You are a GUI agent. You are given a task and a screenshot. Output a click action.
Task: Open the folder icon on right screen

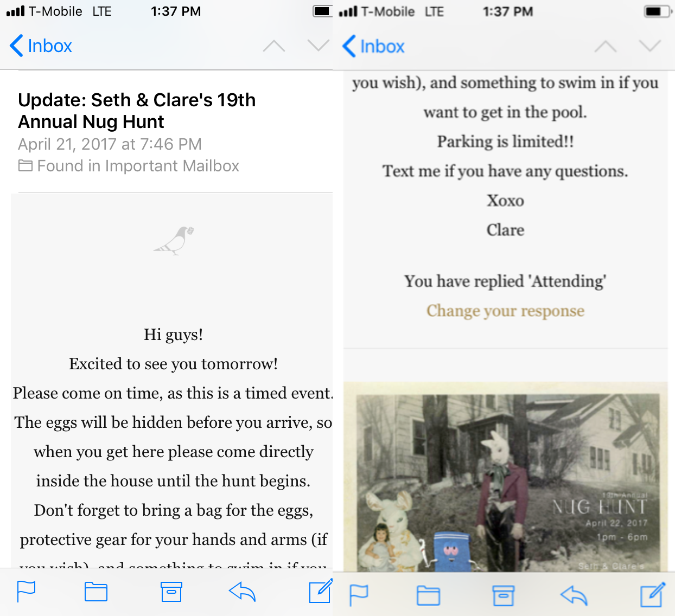[428, 595]
